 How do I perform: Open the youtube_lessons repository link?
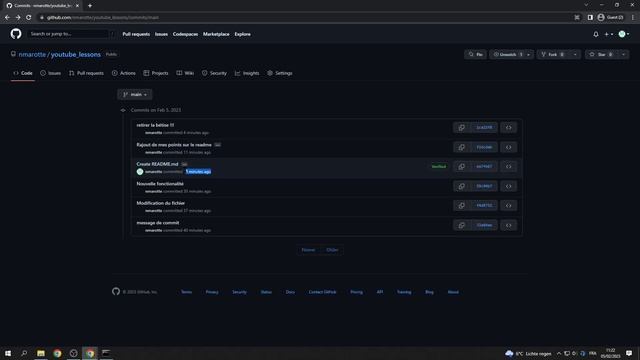(x=76, y=54)
